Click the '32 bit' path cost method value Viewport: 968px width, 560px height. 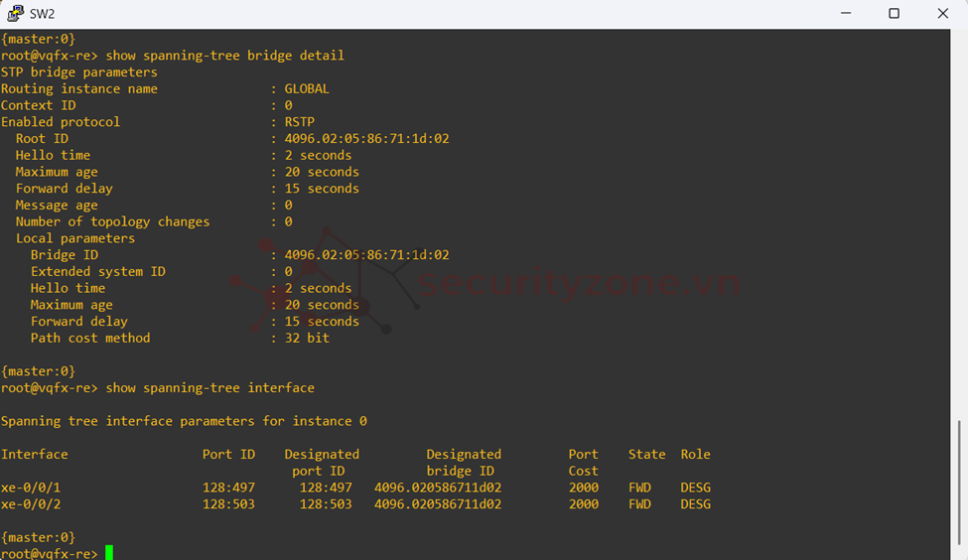click(x=307, y=339)
